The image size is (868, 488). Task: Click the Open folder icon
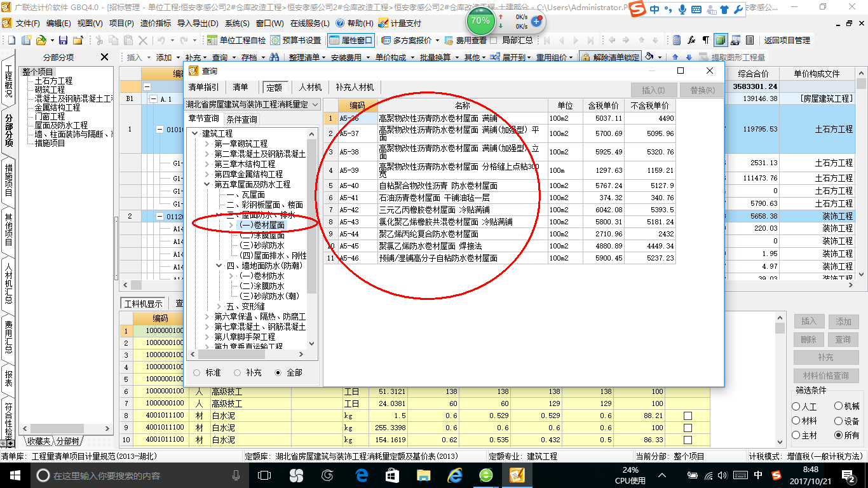tap(40, 40)
